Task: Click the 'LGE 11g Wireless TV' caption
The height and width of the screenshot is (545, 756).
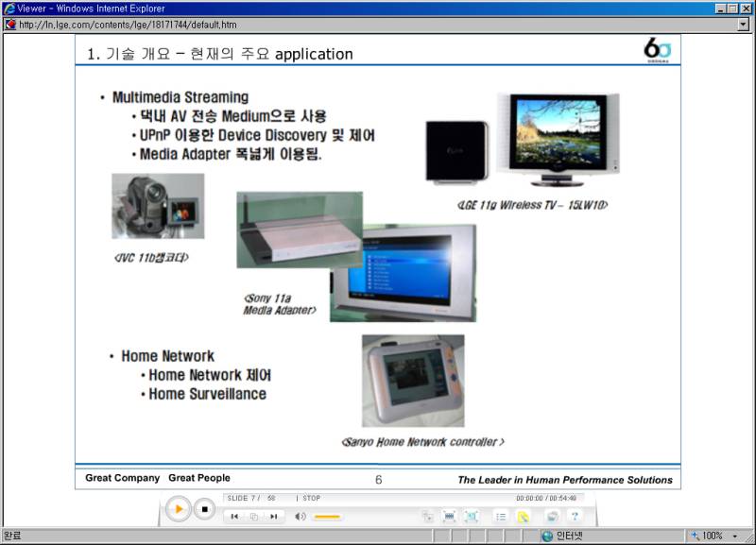Action: 532,205
